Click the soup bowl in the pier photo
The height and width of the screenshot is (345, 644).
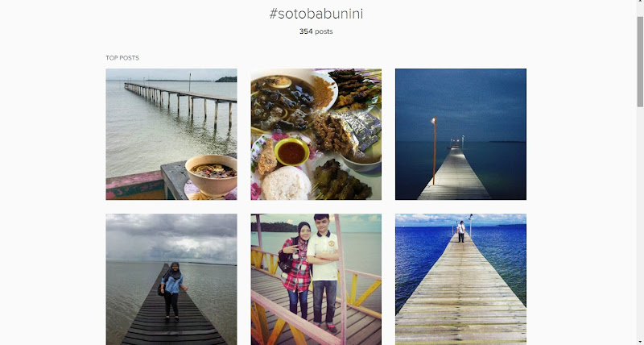click(211, 174)
